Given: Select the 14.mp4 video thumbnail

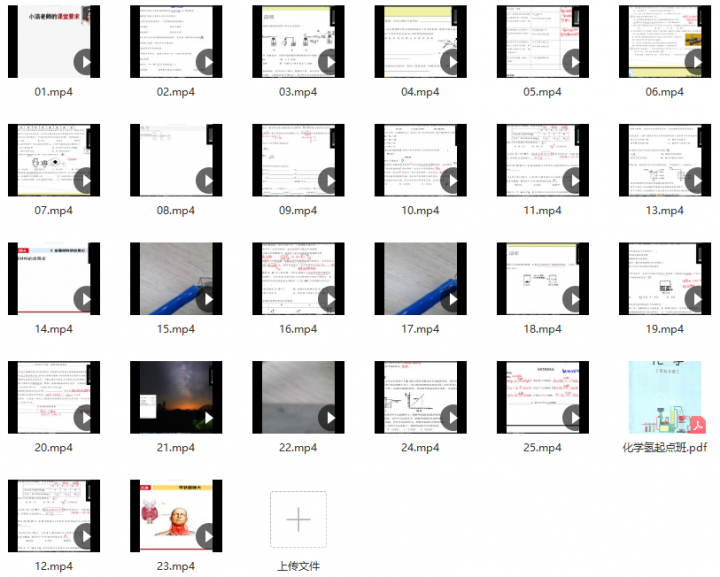Looking at the screenshot, I should (54, 279).
